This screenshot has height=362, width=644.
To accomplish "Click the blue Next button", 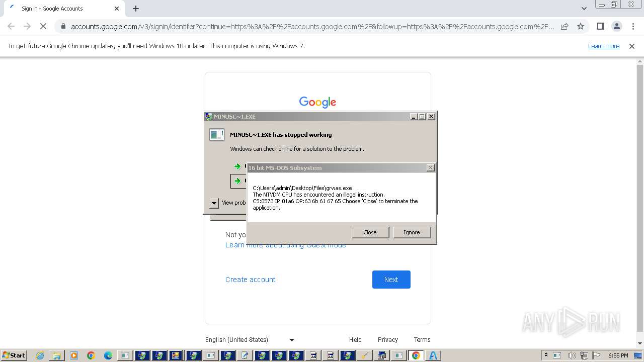I will [391, 280].
